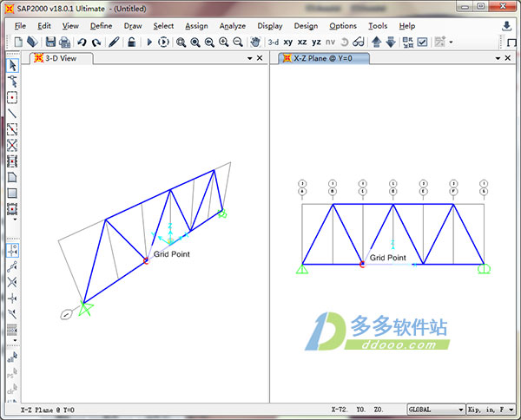521x420 pixels.
Task: Open the Analyze menu
Action: (x=233, y=26)
